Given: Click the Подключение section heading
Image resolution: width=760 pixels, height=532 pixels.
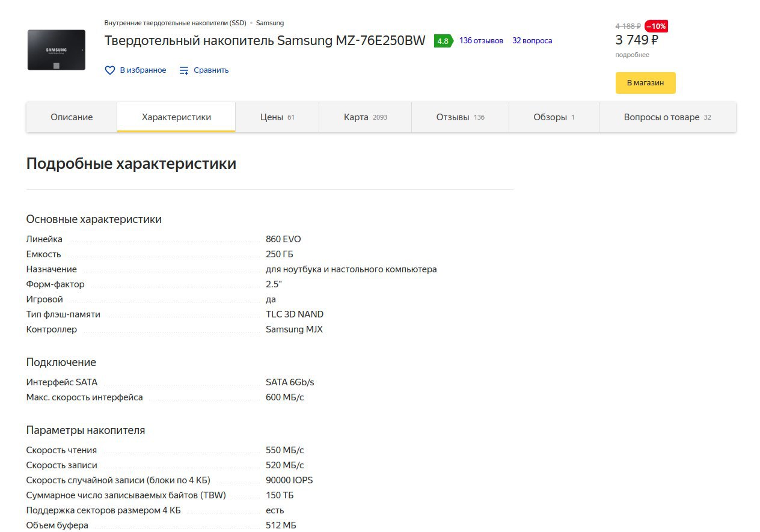Looking at the screenshot, I should 61,362.
